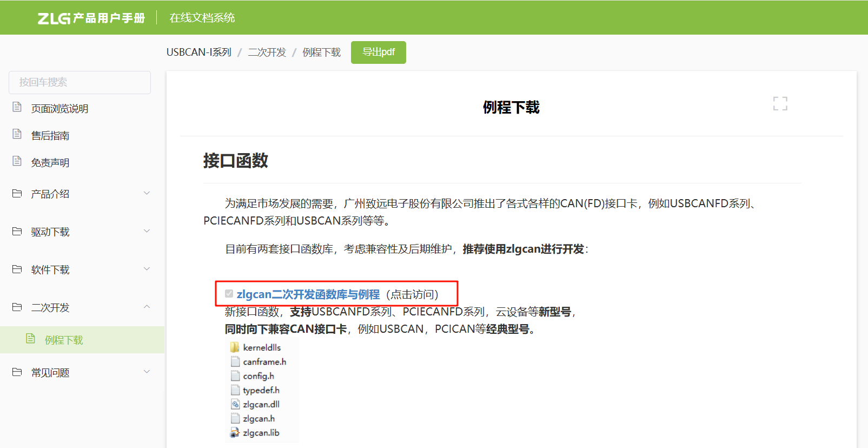Click the zlgcan.lib file icon
The image size is (868, 448).
click(x=235, y=432)
